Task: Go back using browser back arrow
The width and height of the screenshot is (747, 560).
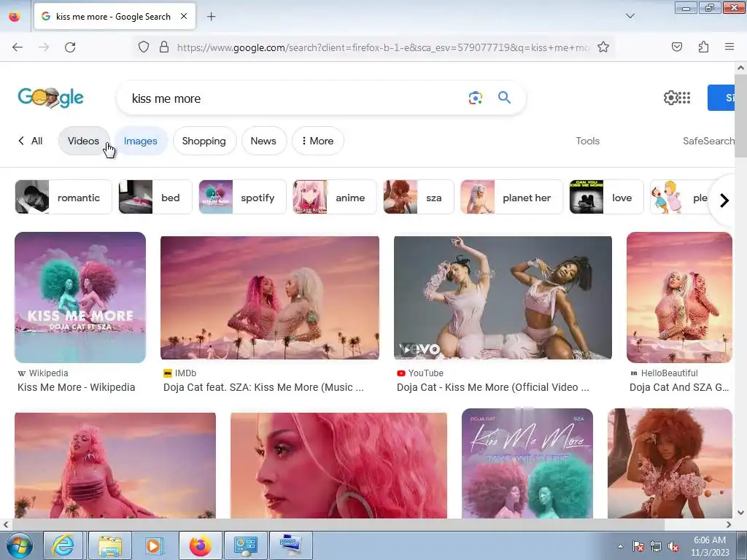Action: tap(18, 47)
